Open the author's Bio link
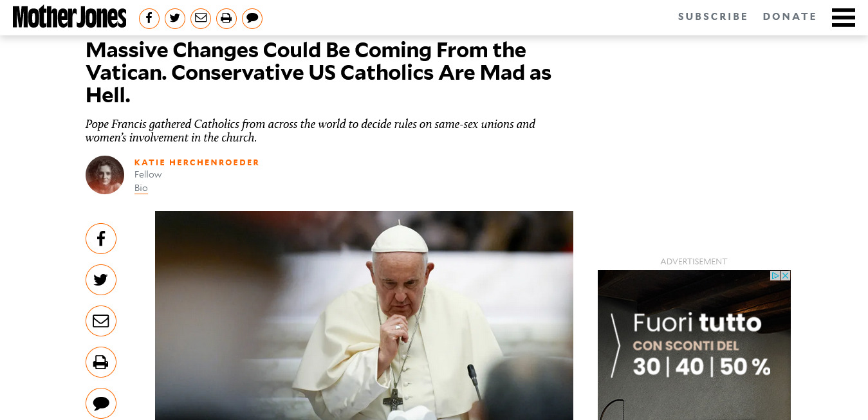The width and height of the screenshot is (868, 420). pos(141,188)
